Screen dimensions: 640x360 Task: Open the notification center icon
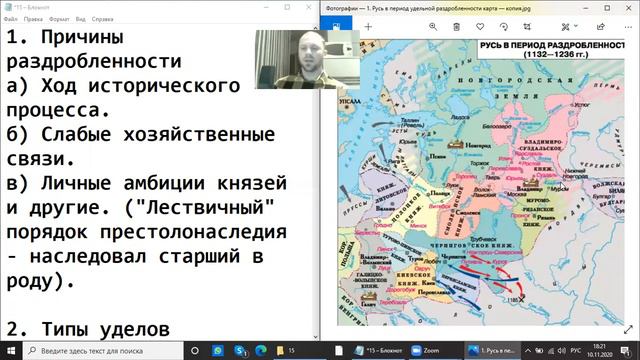[x=626, y=351]
